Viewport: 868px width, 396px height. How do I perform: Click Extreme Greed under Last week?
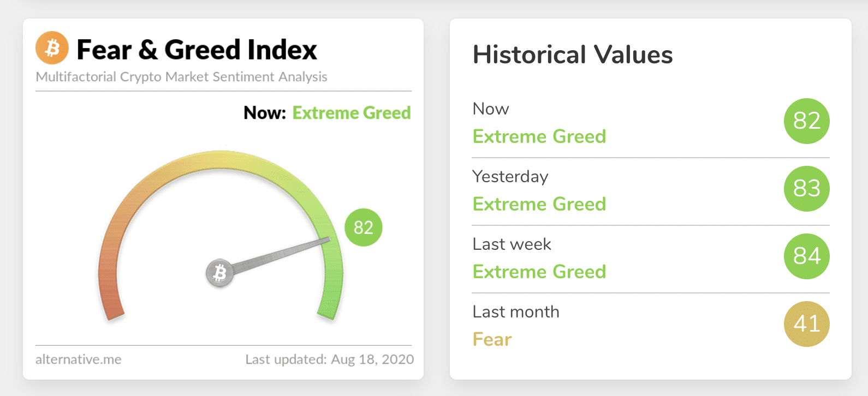pos(539,272)
